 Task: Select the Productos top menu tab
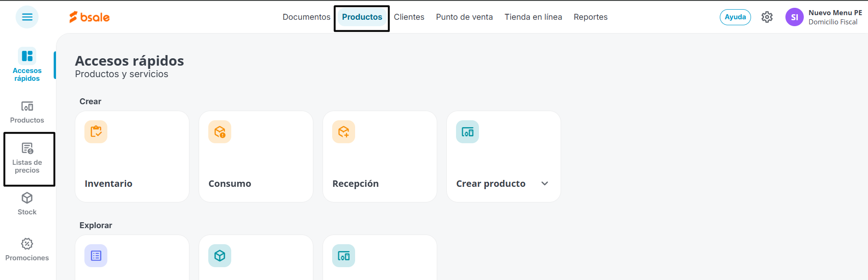tap(362, 17)
